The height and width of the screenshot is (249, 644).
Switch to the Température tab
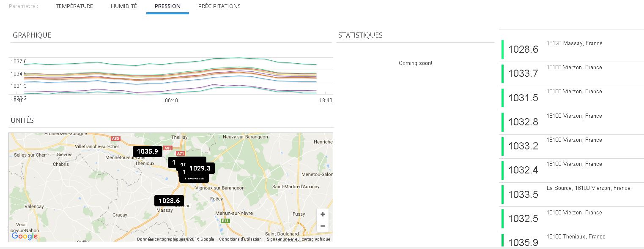[x=74, y=6]
